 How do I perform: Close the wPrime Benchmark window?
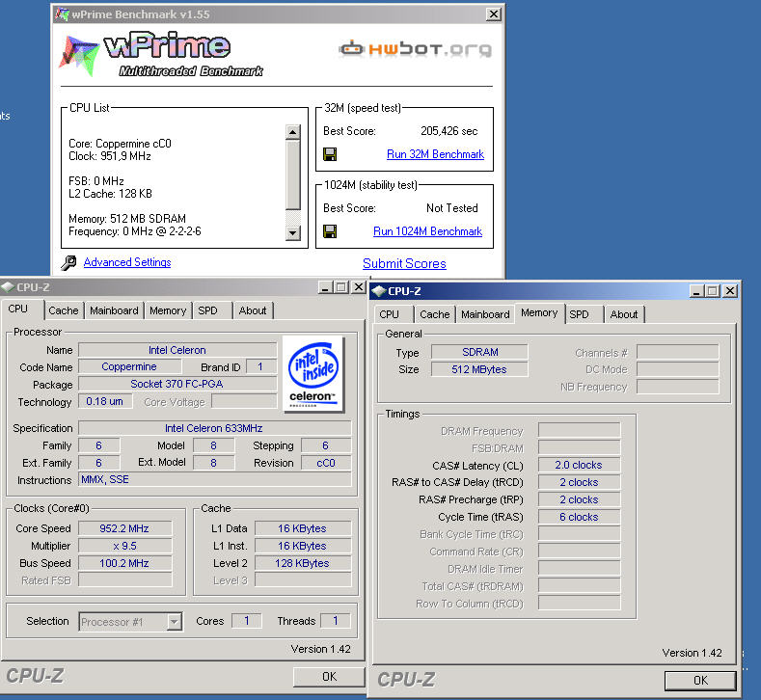click(493, 14)
